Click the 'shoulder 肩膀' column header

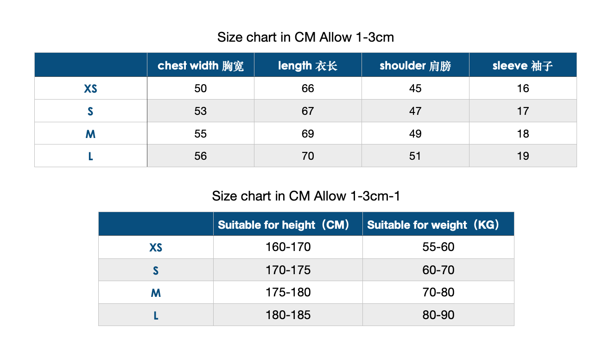click(x=415, y=65)
